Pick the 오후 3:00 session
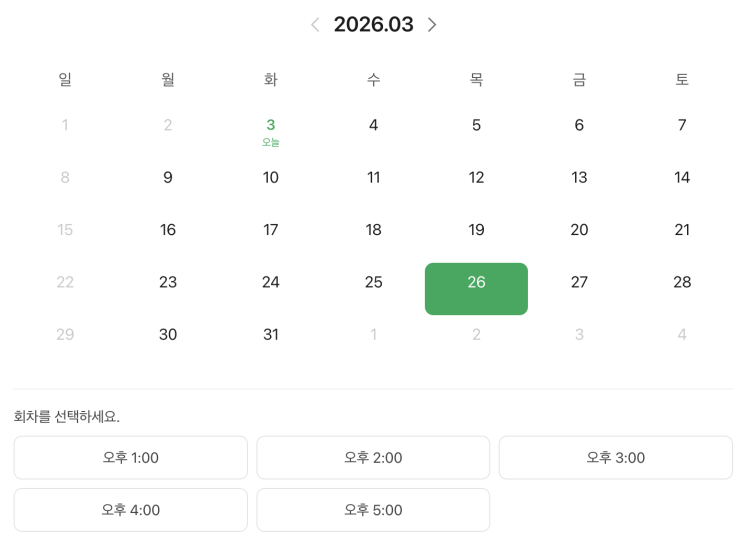Screen dimensions: 743x556 pyautogui.click(x=615, y=458)
